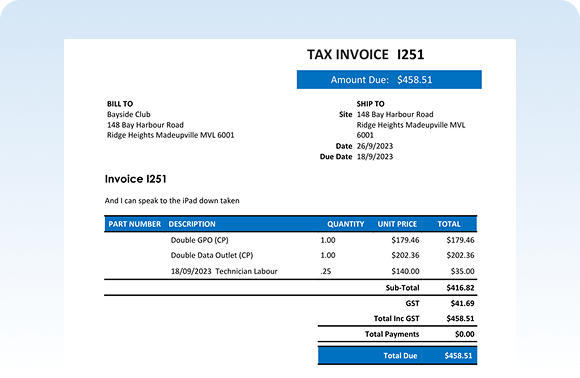Click the $140.00 unit price cell

tap(405, 271)
